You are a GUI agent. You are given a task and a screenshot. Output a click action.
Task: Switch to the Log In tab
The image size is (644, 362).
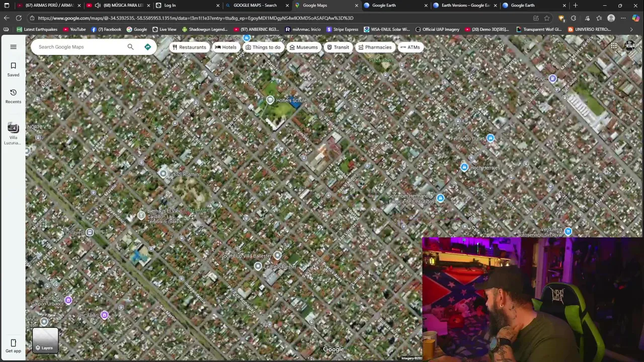[x=187, y=5]
